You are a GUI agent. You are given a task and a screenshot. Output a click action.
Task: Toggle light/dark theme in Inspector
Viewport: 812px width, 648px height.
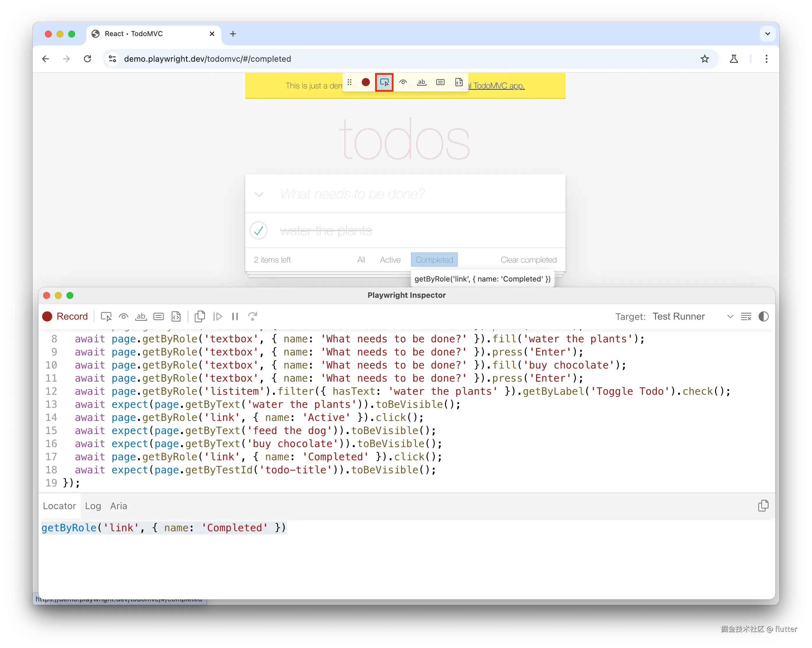[763, 317]
